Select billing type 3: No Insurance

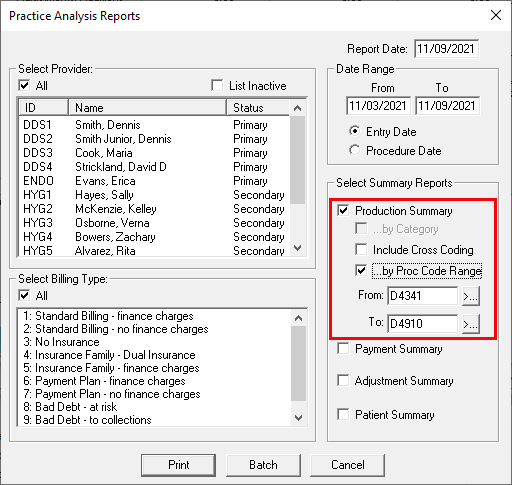point(155,342)
